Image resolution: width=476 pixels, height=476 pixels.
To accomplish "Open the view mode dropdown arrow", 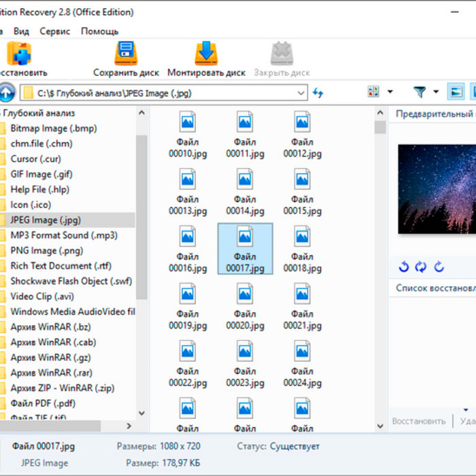I will 390,92.
